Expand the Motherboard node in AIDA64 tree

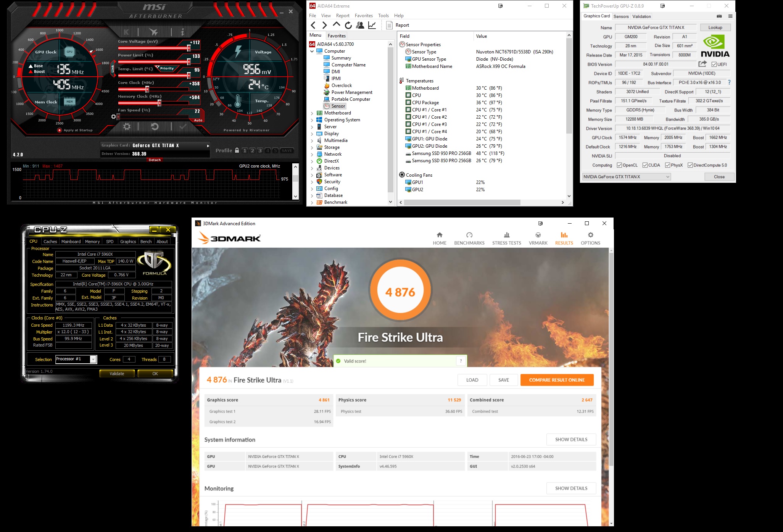tap(312, 113)
